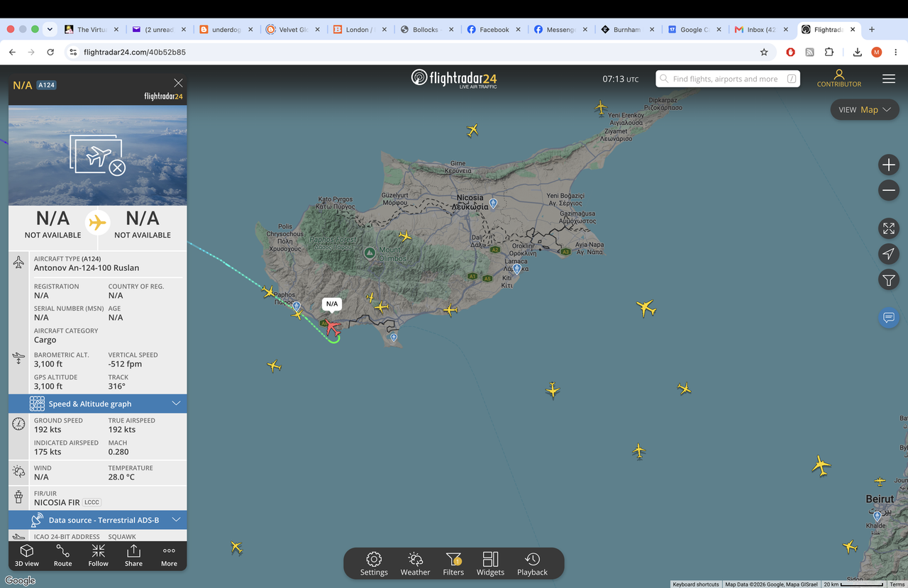Toggle the map filter funnel button
908x588 pixels.
point(889,279)
